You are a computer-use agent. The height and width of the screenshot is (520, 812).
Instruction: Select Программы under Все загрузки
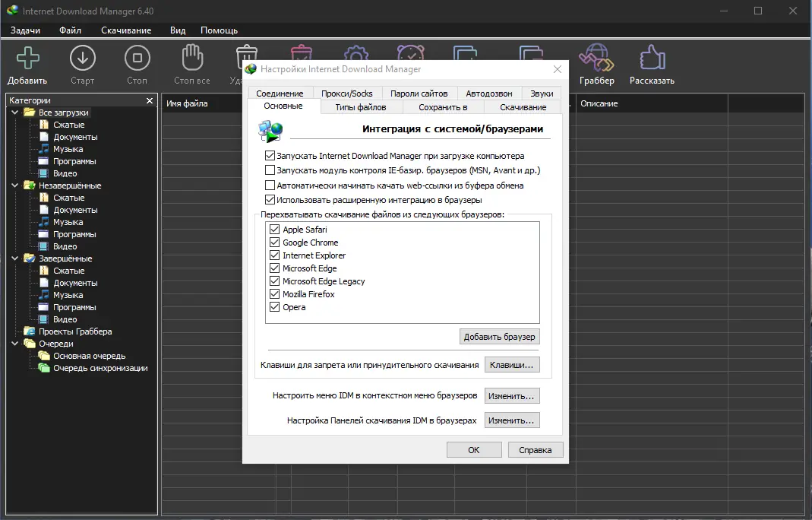(74, 161)
